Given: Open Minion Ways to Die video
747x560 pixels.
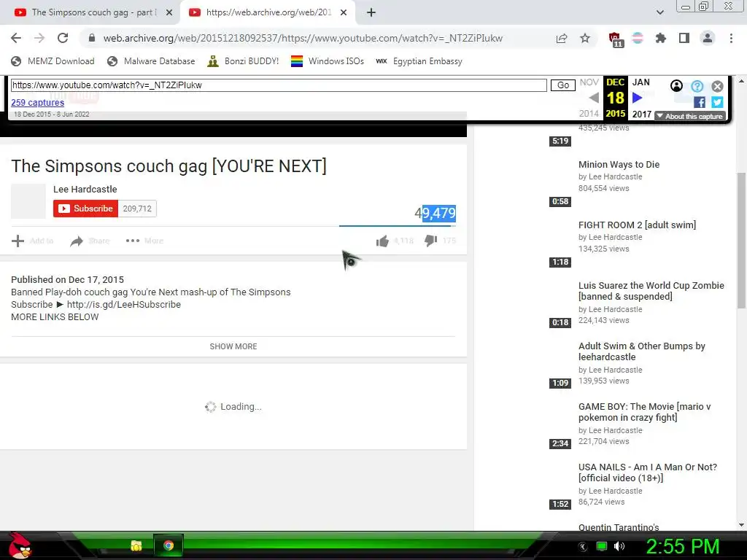Looking at the screenshot, I should tap(619, 164).
